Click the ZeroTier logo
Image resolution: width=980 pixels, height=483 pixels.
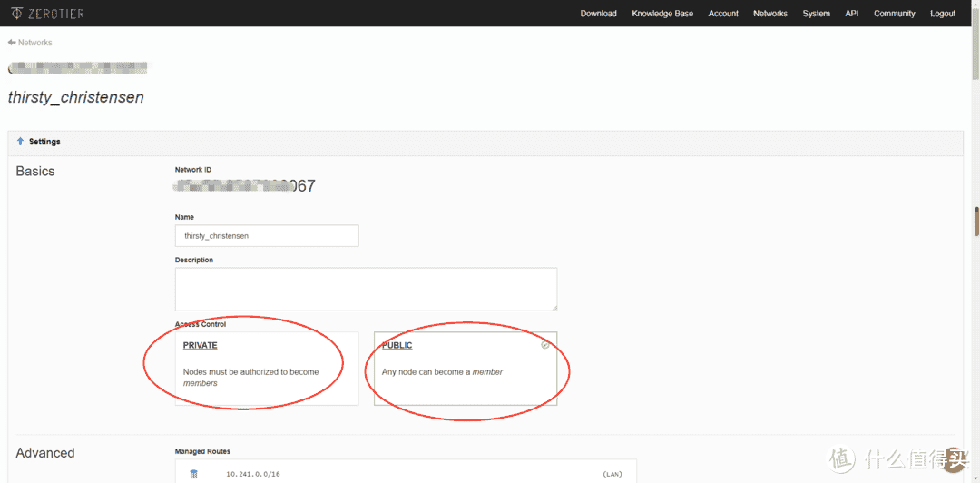(47, 13)
